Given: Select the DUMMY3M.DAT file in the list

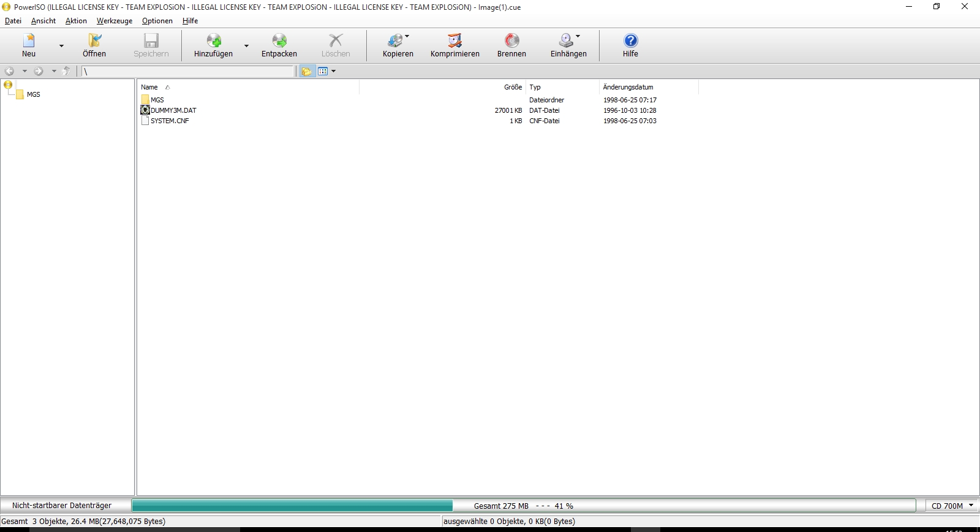Looking at the screenshot, I should pos(173,110).
